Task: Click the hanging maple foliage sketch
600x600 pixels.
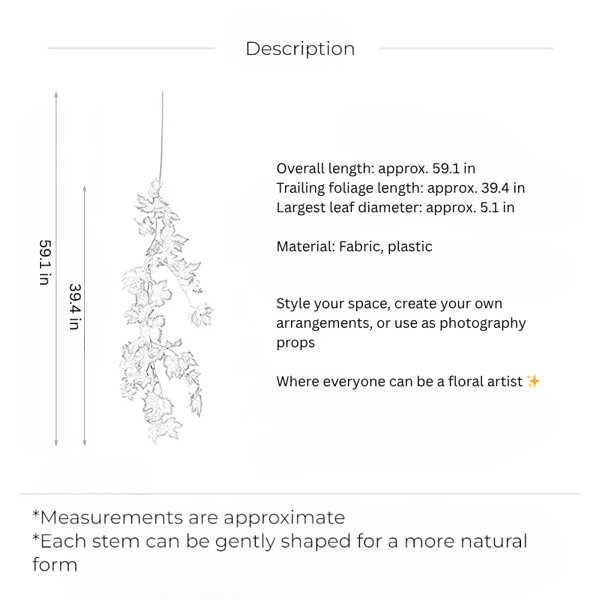Action: click(166, 310)
